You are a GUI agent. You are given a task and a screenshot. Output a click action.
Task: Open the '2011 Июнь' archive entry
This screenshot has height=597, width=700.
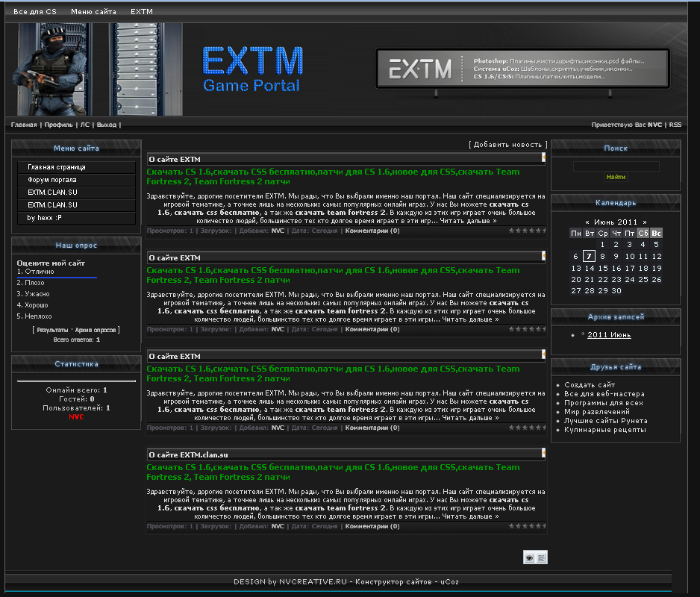pos(609,335)
